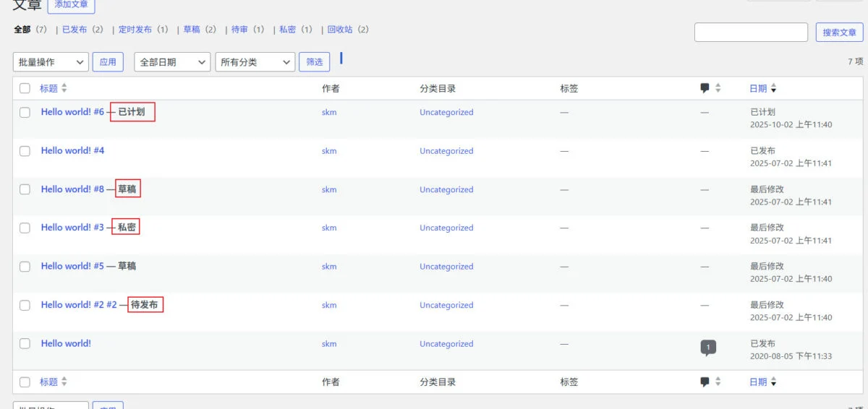
Task: Click sort arrows next to header 标题
Action: [64, 88]
